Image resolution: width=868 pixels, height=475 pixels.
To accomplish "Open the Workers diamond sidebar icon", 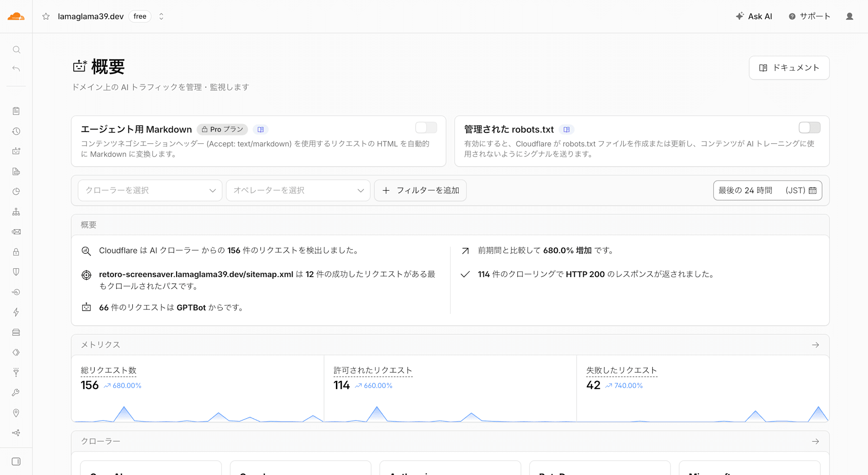I will (16, 353).
